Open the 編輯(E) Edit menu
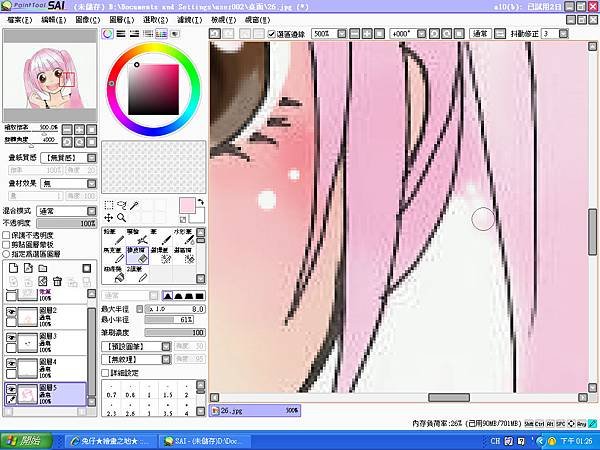Image resolution: width=600 pixels, height=450 pixels. (54, 20)
